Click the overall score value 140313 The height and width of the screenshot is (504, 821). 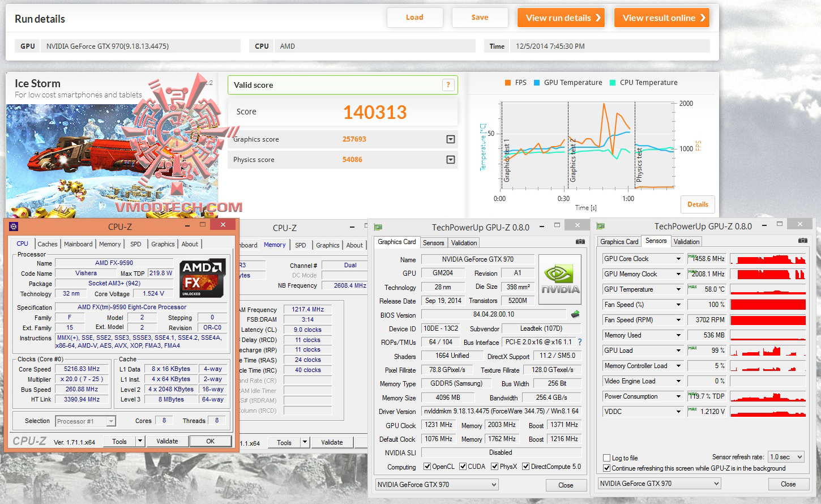tap(375, 112)
